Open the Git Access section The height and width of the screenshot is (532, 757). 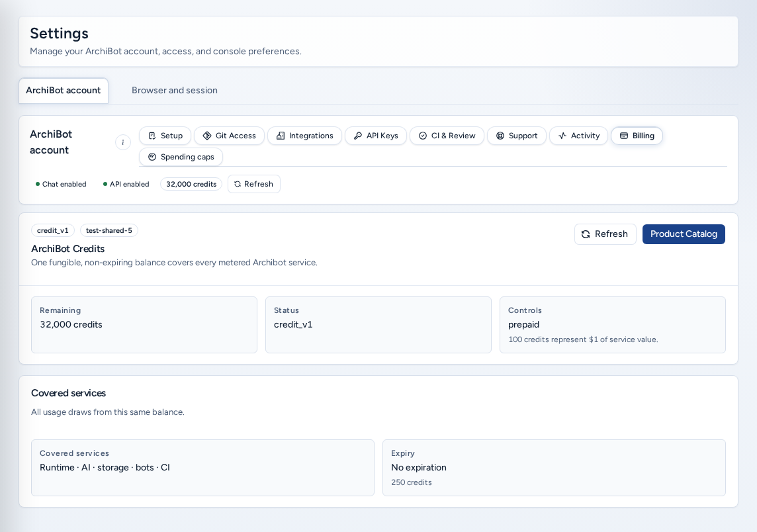[230, 136]
